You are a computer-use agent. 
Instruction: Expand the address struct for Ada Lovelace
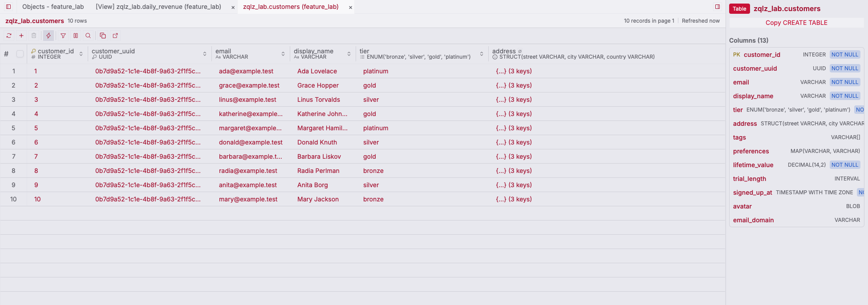click(x=514, y=71)
